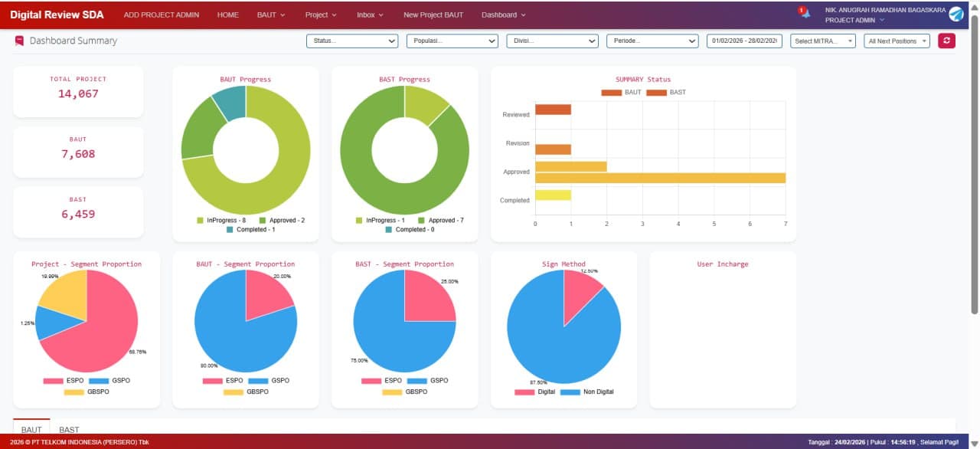Click the Dashboard Summary title icon
Viewport: 980px width, 449px height.
click(19, 41)
